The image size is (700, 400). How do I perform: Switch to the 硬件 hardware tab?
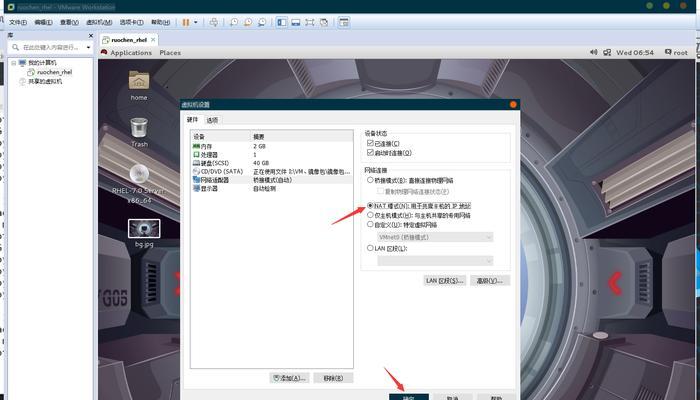192,120
